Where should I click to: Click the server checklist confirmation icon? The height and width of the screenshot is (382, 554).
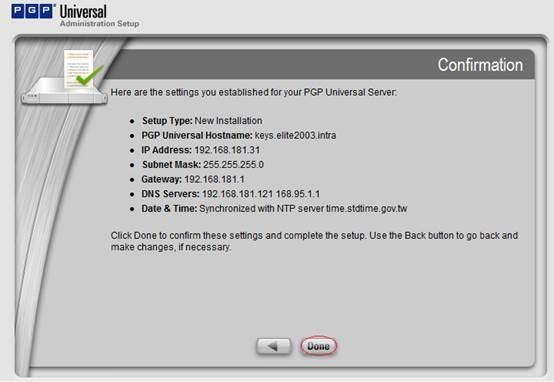[x=64, y=77]
